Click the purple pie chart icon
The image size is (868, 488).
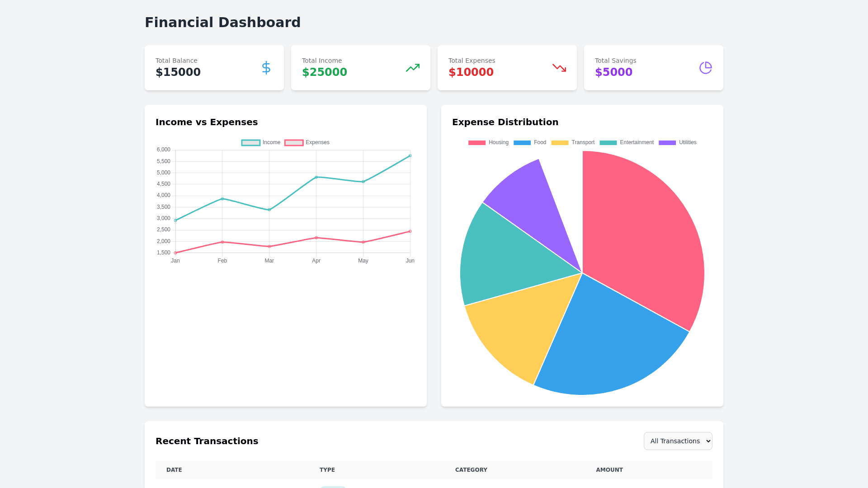click(705, 68)
